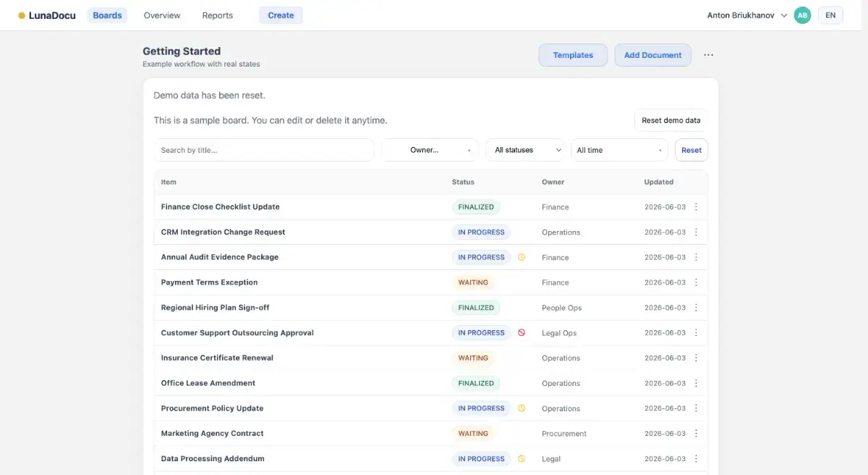Click the LunaDocu logo
This screenshot has height=475, width=868.
(x=47, y=15)
